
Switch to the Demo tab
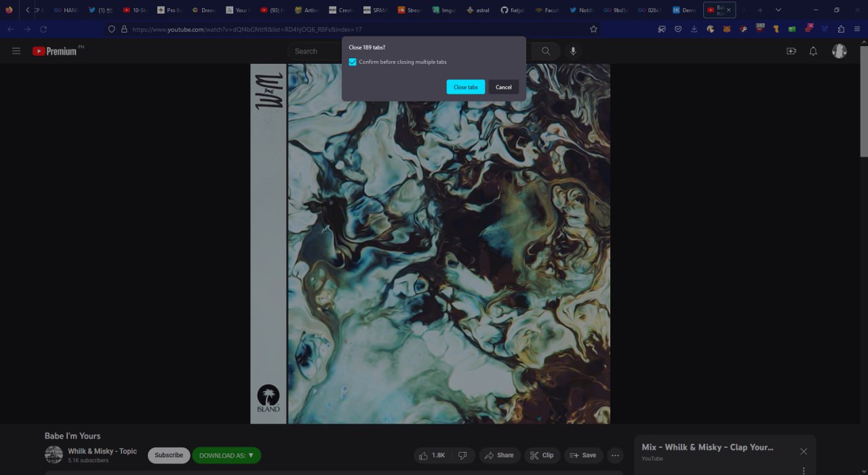click(685, 10)
